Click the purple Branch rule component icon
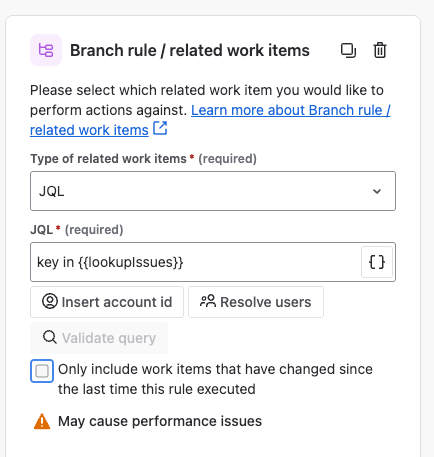 coord(46,50)
